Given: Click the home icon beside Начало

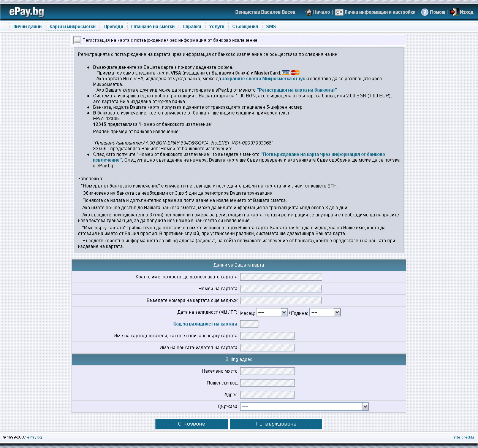Looking at the screenshot, I should pos(309,12).
